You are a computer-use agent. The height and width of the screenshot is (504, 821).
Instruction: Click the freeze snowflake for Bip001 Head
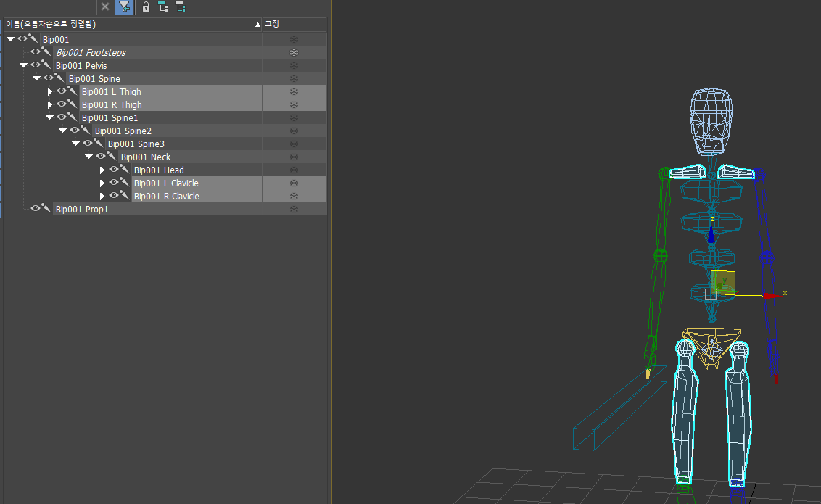tap(294, 170)
